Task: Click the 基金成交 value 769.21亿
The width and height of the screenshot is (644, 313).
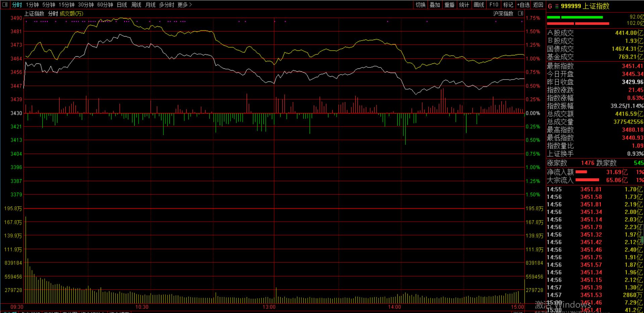Action: tap(631, 57)
